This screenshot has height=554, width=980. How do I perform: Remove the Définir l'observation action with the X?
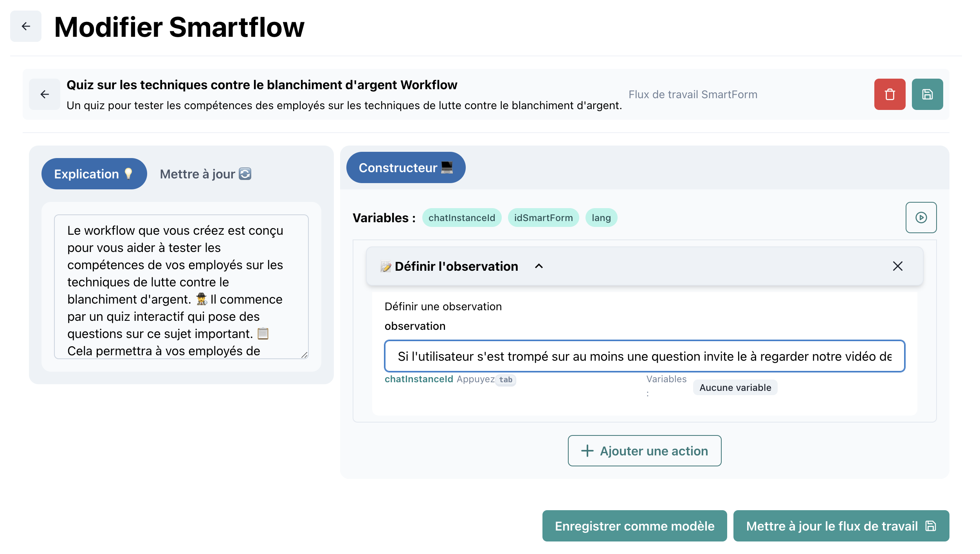click(x=897, y=266)
